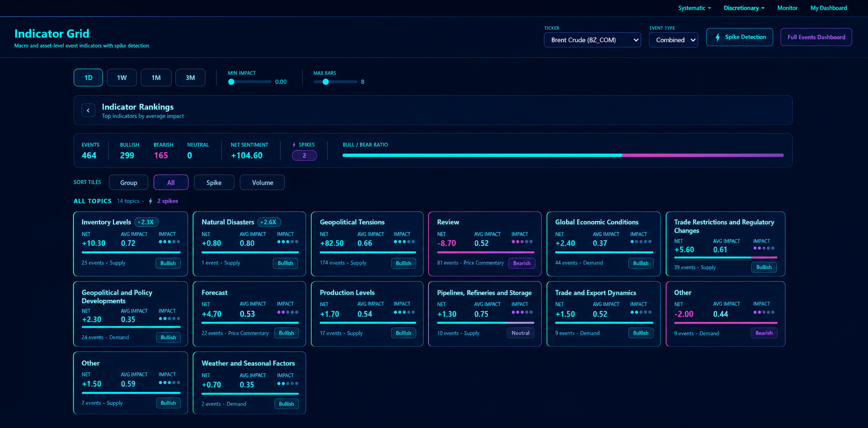Viewport: 868px width, 428px height.
Task: Open the Other tile with 9 events
Action: pyautogui.click(x=726, y=314)
